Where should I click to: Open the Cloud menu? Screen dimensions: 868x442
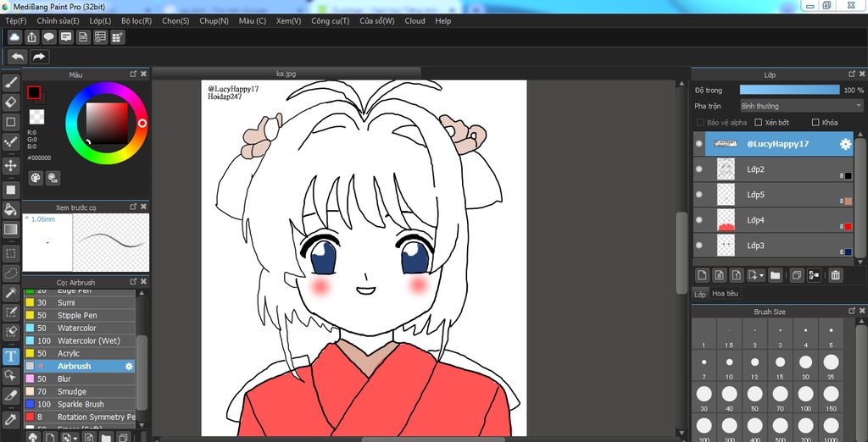tap(415, 20)
